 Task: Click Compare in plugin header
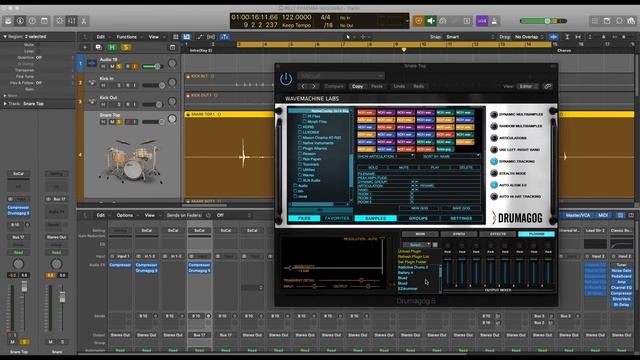click(x=334, y=86)
